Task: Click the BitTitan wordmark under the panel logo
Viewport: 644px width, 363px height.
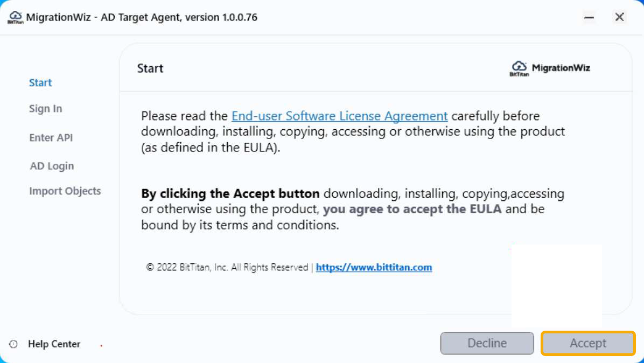Action: 519,74
